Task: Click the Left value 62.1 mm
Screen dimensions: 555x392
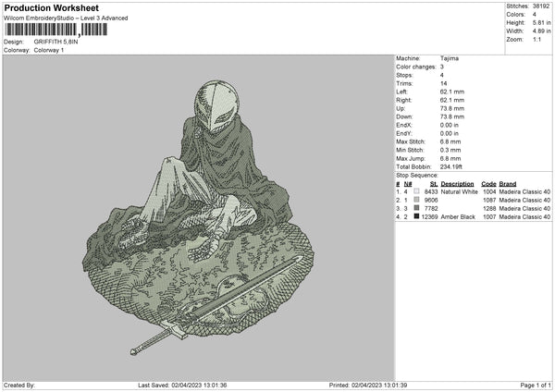Action: click(452, 92)
